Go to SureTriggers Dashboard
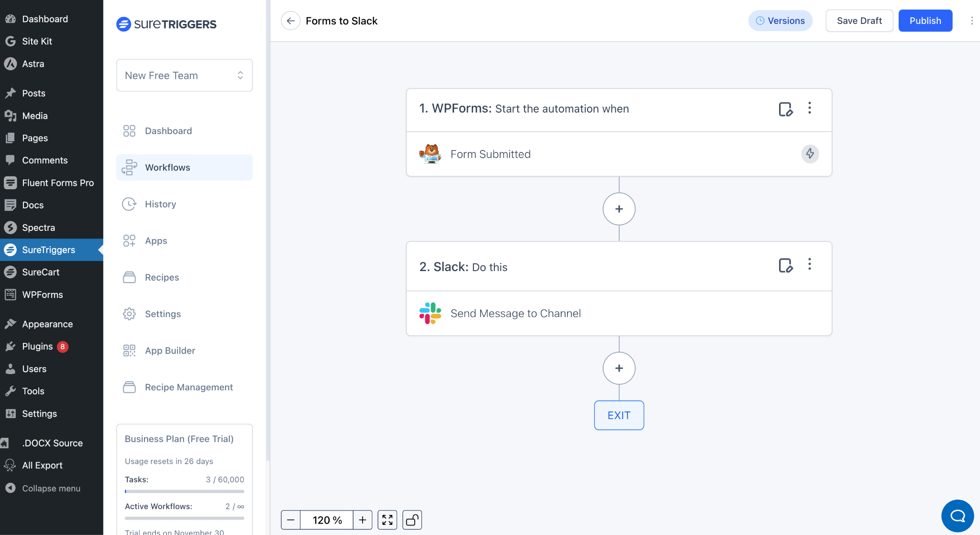The image size is (980, 535). (x=184, y=131)
